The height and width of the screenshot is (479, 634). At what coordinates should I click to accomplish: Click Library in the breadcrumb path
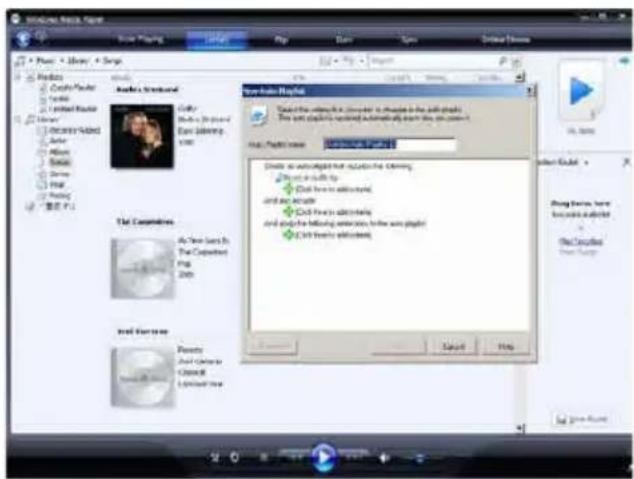pos(78,61)
